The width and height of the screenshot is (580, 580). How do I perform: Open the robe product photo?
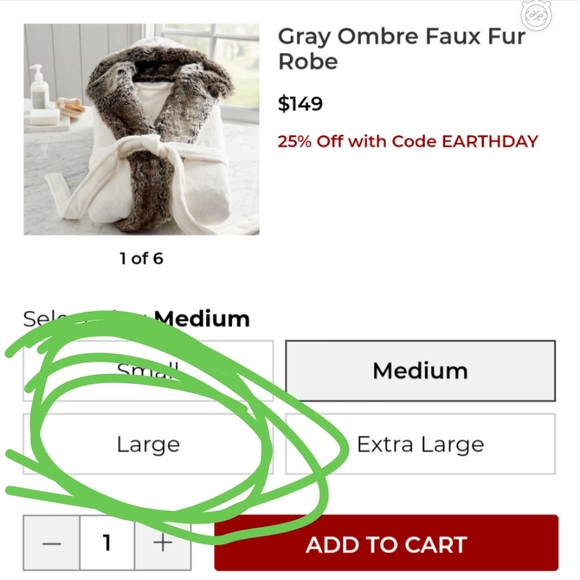coord(141,129)
